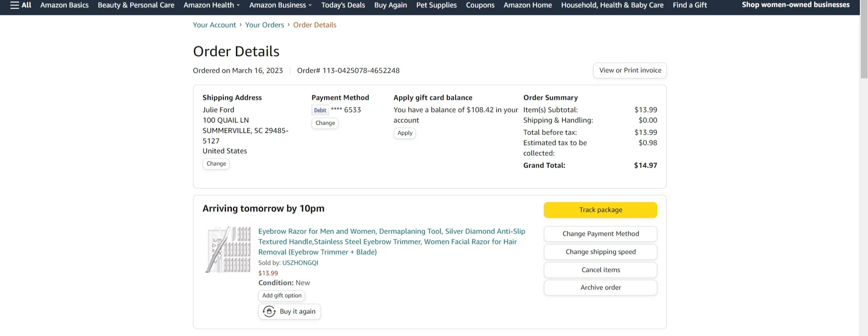
Task: Open the All hamburger menu
Action: point(21,5)
